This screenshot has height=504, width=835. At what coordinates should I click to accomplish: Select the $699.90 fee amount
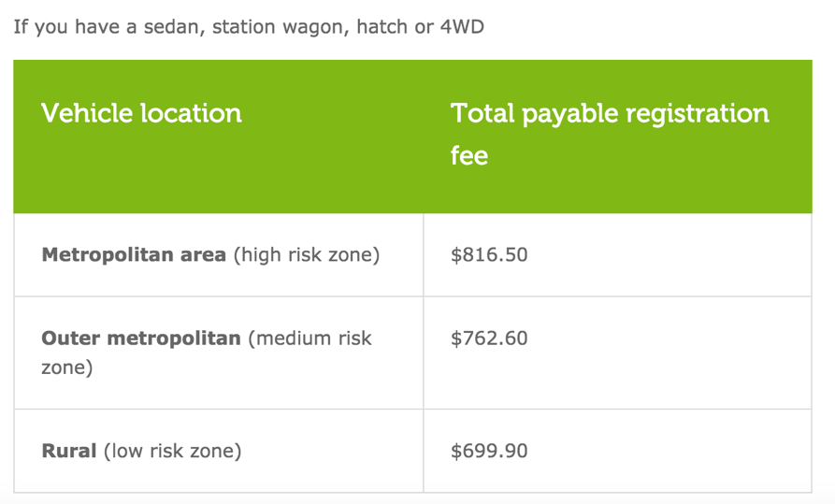click(x=489, y=452)
